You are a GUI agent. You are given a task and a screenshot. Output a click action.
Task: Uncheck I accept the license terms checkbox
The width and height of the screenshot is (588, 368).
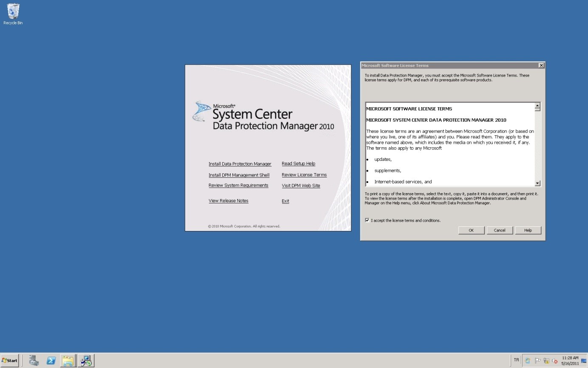[x=367, y=220]
